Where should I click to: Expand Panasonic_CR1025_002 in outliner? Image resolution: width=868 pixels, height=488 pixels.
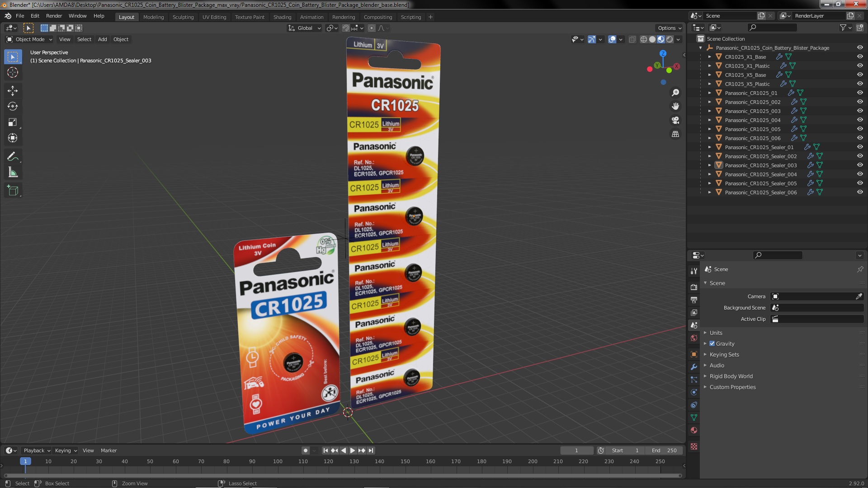tap(710, 102)
